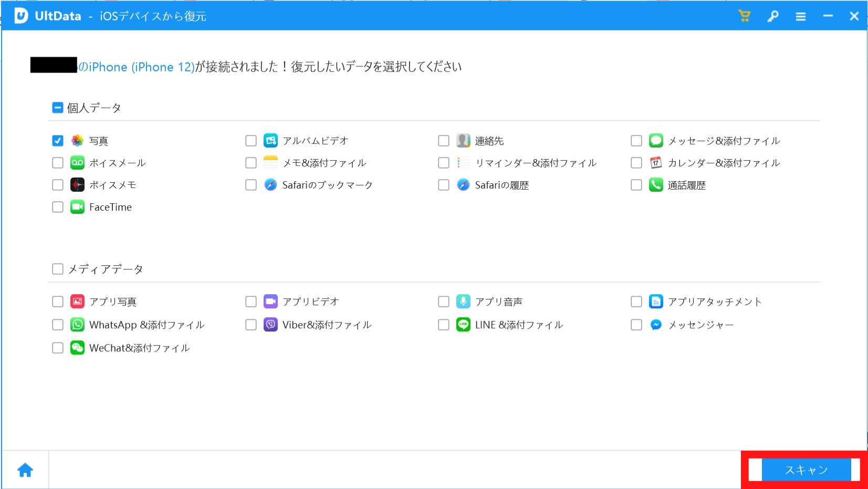Click the WhatsApp green icon
The image size is (868, 489).
click(77, 325)
